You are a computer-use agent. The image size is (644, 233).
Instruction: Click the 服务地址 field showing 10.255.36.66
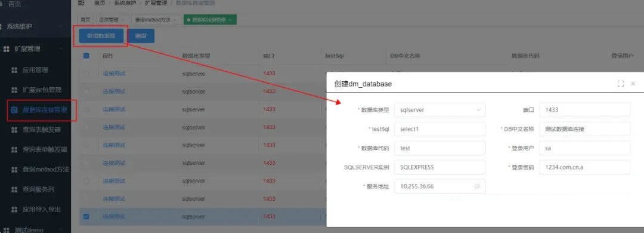tap(439, 186)
